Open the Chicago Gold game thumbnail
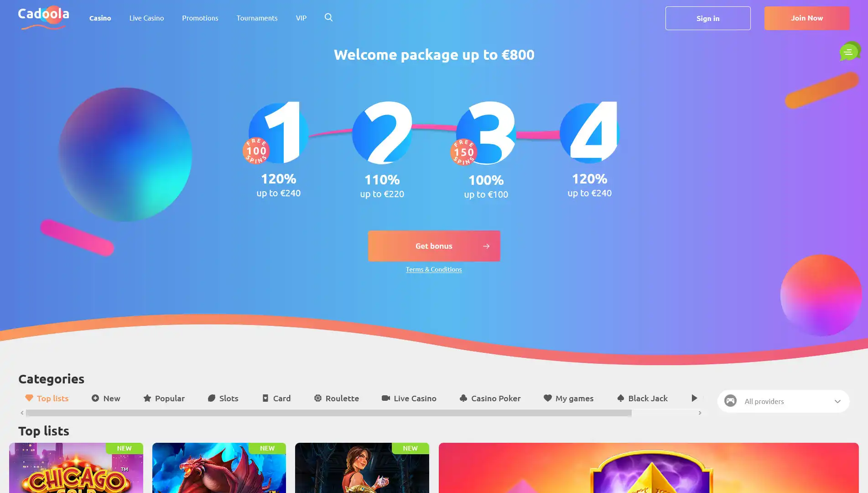 point(76,468)
